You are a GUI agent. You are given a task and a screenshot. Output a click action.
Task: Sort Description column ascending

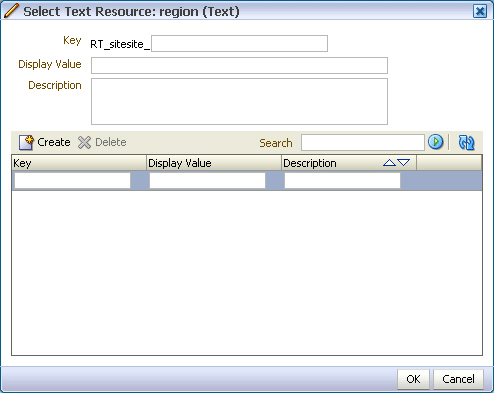(389, 163)
